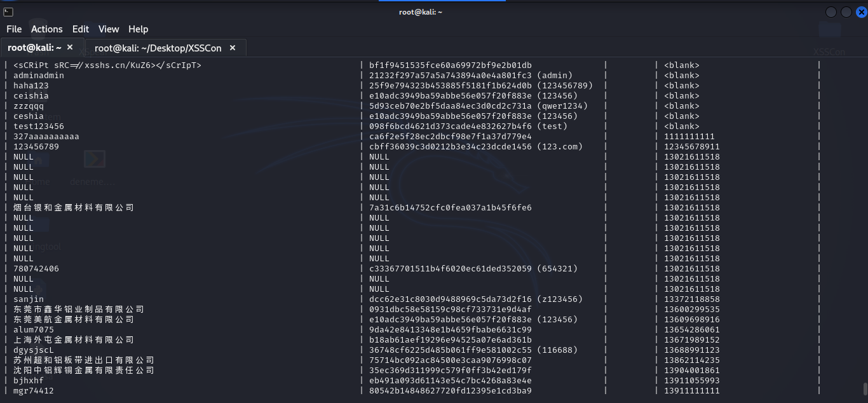868x403 pixels.
Task: Click the hash ending (123.com)
Action: (476, 147)
